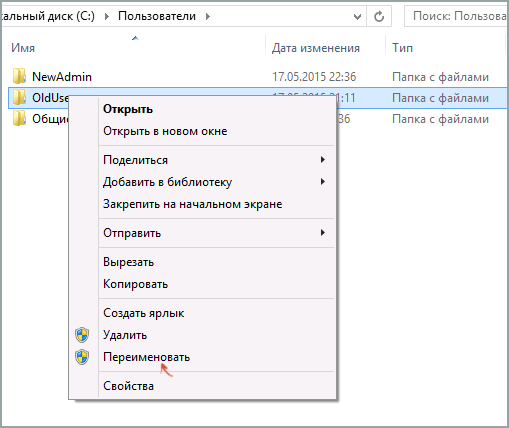
Task: Select Создать ярлык entry
Action: [x=143, y=313]
